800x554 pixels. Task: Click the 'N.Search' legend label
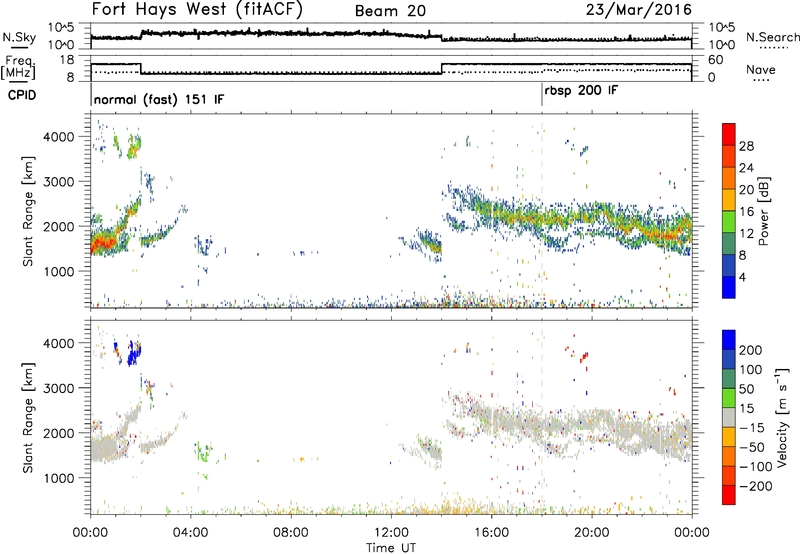pos(772,37)
